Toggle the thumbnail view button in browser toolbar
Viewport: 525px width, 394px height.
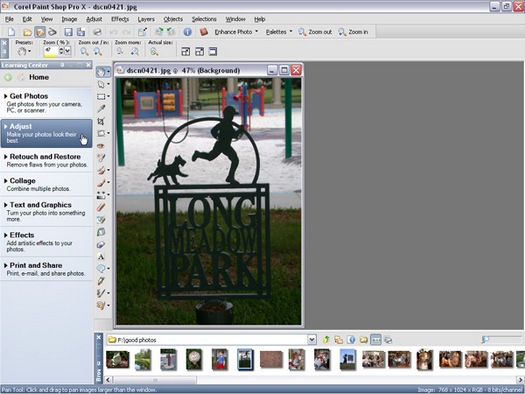point(376,340)
